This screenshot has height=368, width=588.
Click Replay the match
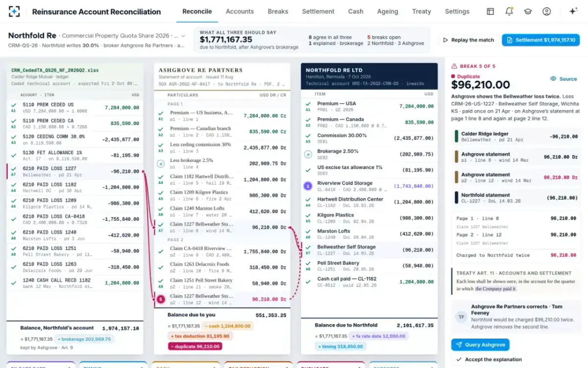click(x=468, y=40)
